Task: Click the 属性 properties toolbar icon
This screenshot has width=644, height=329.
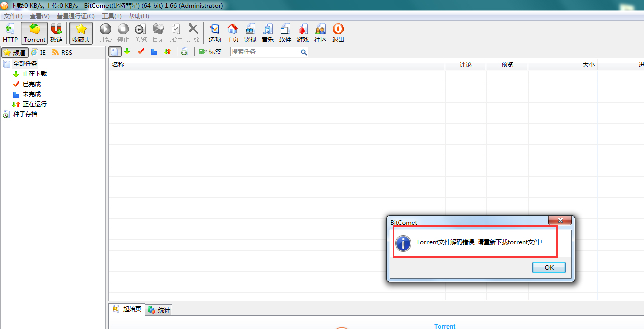Action: click(176, 33)
